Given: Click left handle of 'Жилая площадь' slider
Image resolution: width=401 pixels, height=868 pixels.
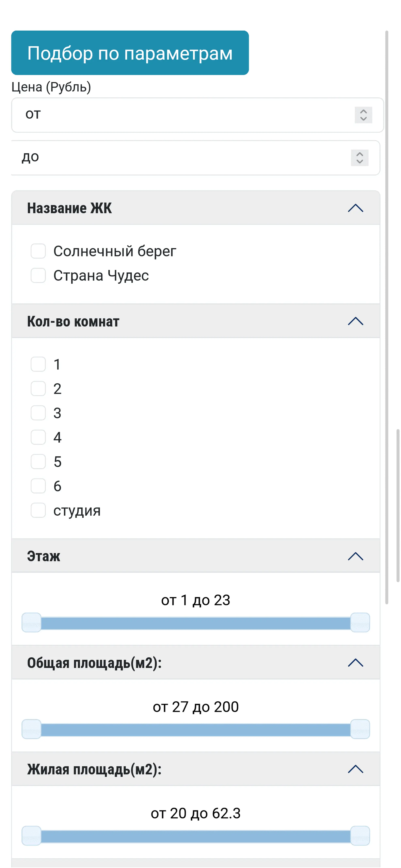Looking at the screenshot, I should pyautogui.click(x=31, y=836).
